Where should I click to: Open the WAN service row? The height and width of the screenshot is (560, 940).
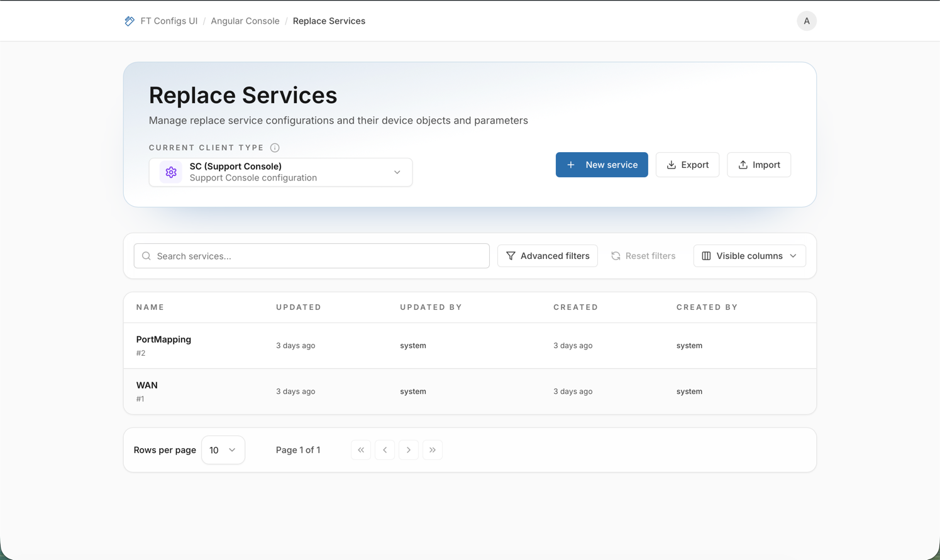pos(470,392)
